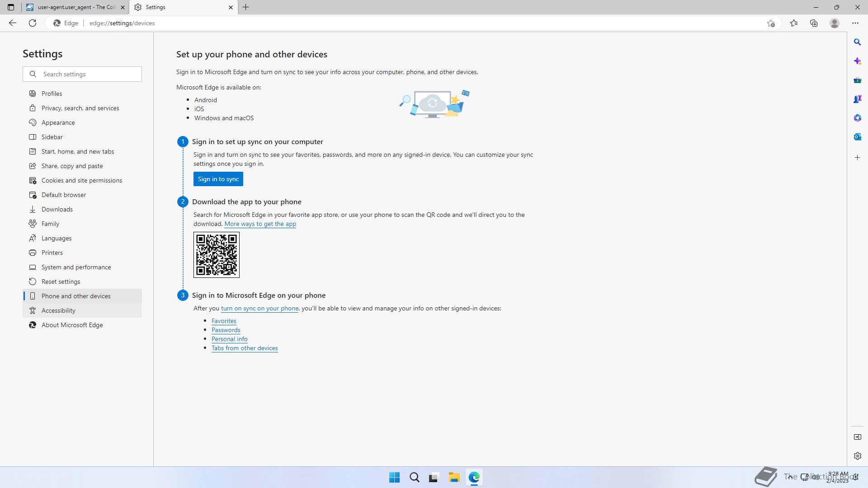Open More ways to get the app link
Viewport: 868px width, 488px height.
click(x=260, y=224)
